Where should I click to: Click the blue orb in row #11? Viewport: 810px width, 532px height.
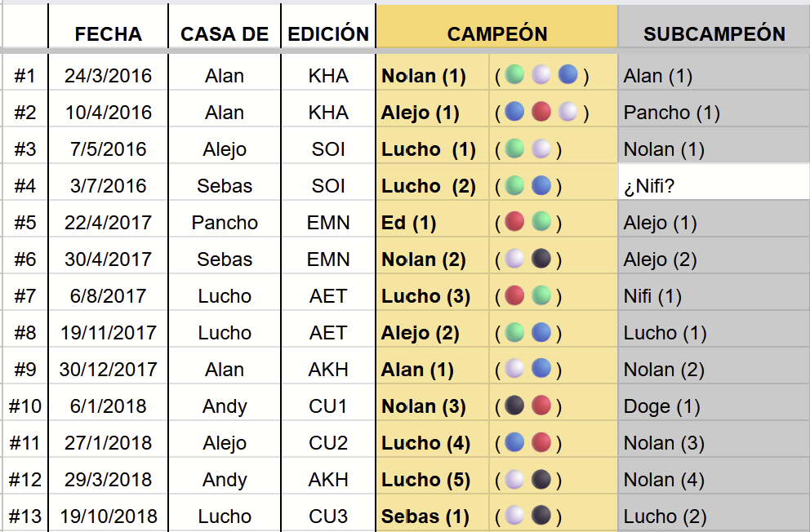tap(514, 441)
